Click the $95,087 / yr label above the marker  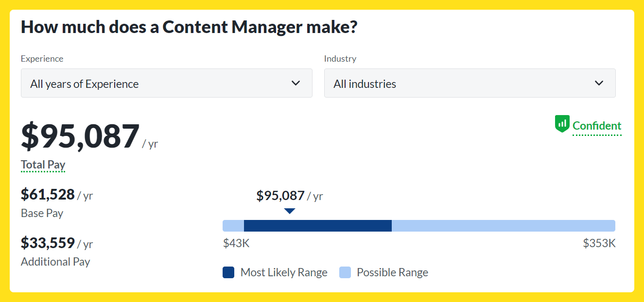click(x=290, y=196)
